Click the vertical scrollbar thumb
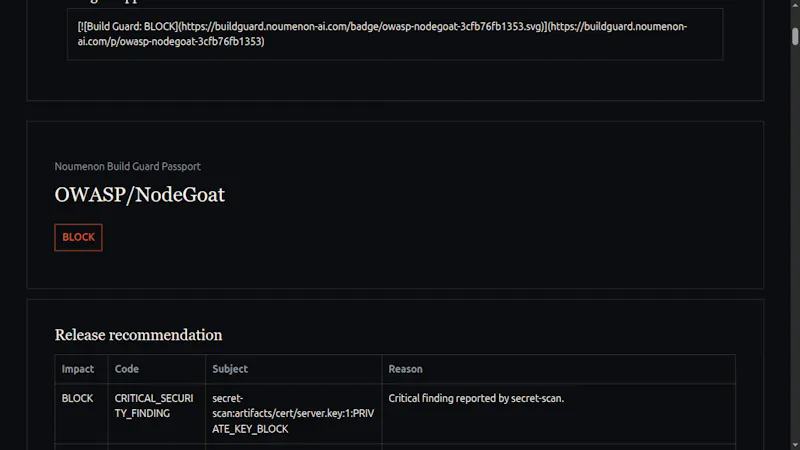The image size is (800, 450). tap(795, 37)
